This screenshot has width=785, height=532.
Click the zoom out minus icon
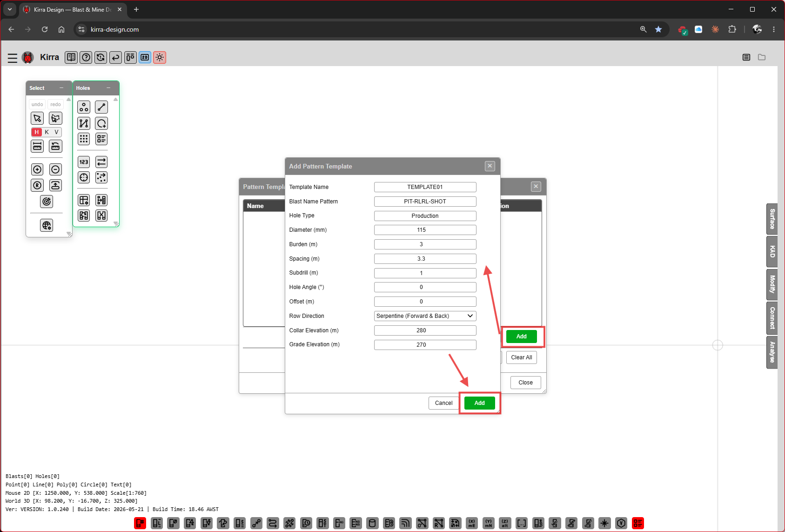pyautogui.click(x=55, y=169)
